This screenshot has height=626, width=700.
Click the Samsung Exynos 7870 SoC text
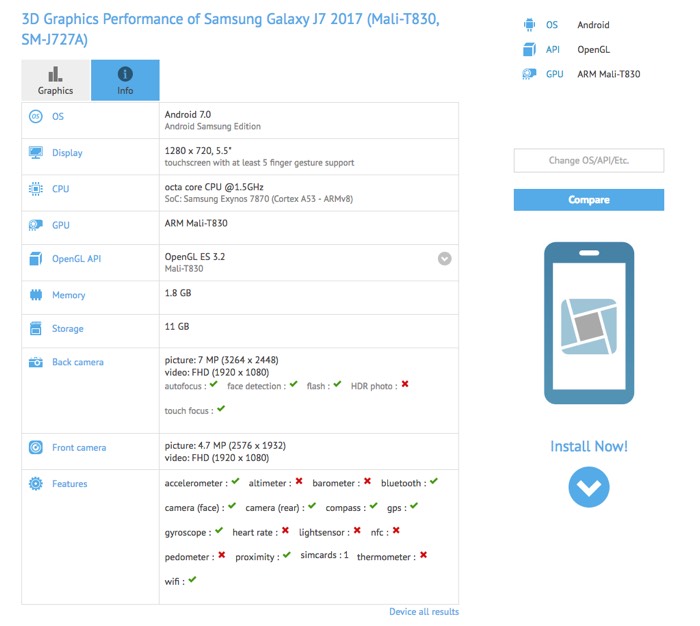(x=258, y=199)
